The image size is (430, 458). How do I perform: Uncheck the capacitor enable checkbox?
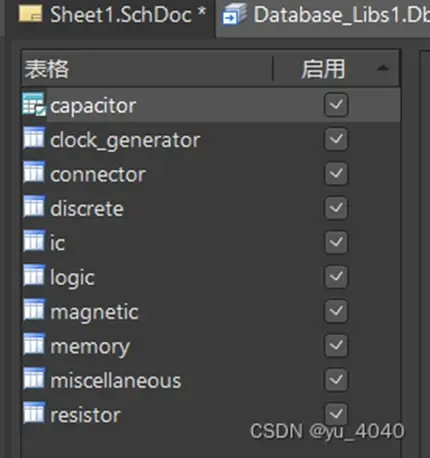(x=336, y=105)
